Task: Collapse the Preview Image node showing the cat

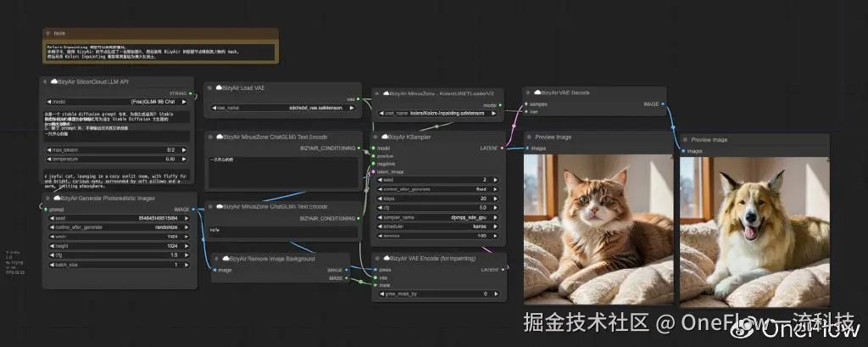Action: click(x=530, y=137)
